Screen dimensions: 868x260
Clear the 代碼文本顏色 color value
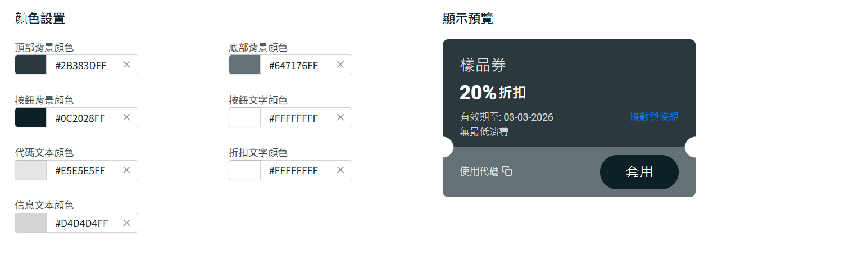click(x=126, y=170)
